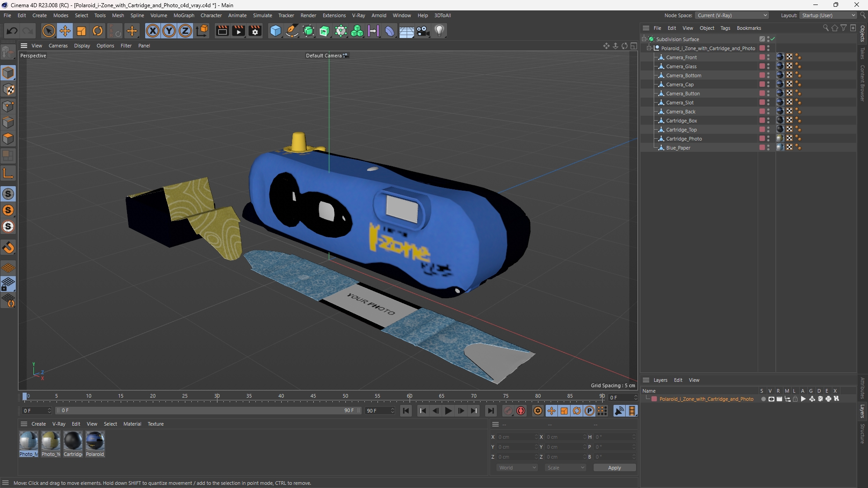Image resolution: width=868 pixels, height=488 pixels.
Task: Add a Cube primitive object
Action: pos(275,31)
